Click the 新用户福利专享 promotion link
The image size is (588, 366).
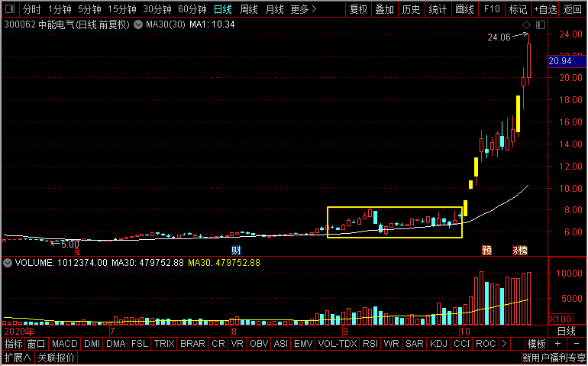click(x=554, y=358)
